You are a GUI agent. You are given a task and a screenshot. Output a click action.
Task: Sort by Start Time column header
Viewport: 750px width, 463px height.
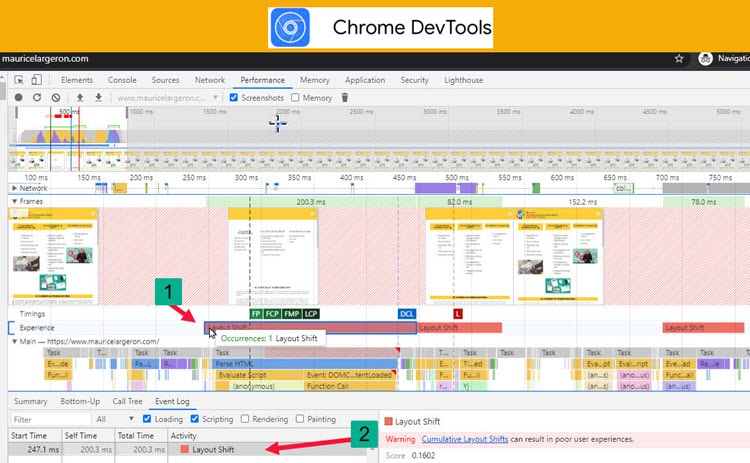(34, 436)
